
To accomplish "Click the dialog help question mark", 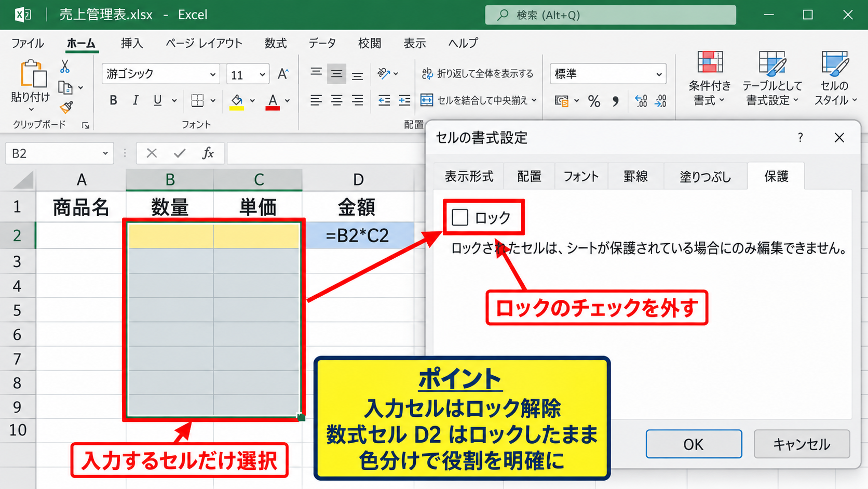I will coord(801,138).
